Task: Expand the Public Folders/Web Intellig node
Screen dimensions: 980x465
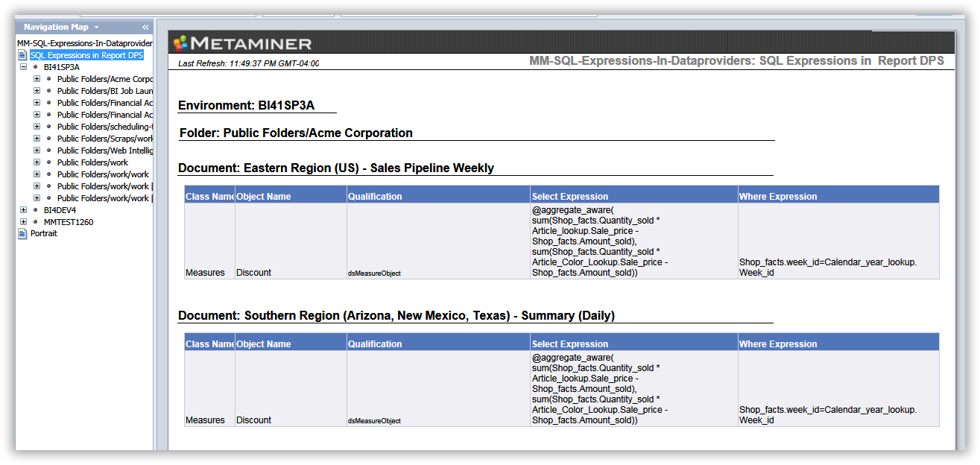Action: pos(37,150)
